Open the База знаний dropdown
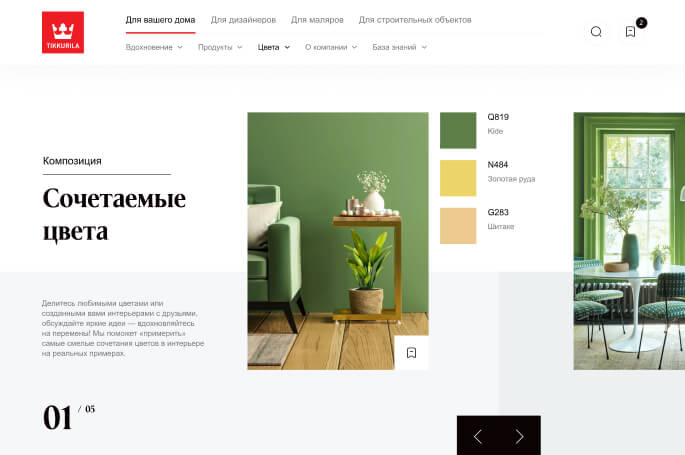 [x=399, y=47]
